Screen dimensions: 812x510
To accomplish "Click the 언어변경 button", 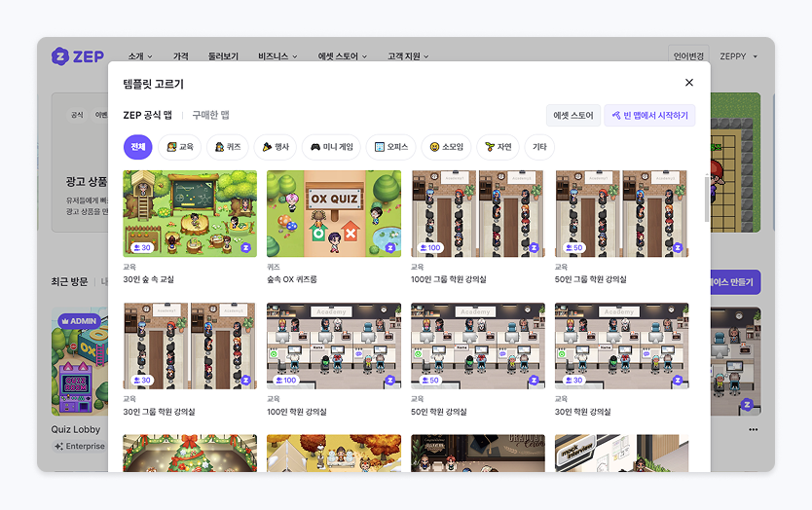I will point(688,55).
